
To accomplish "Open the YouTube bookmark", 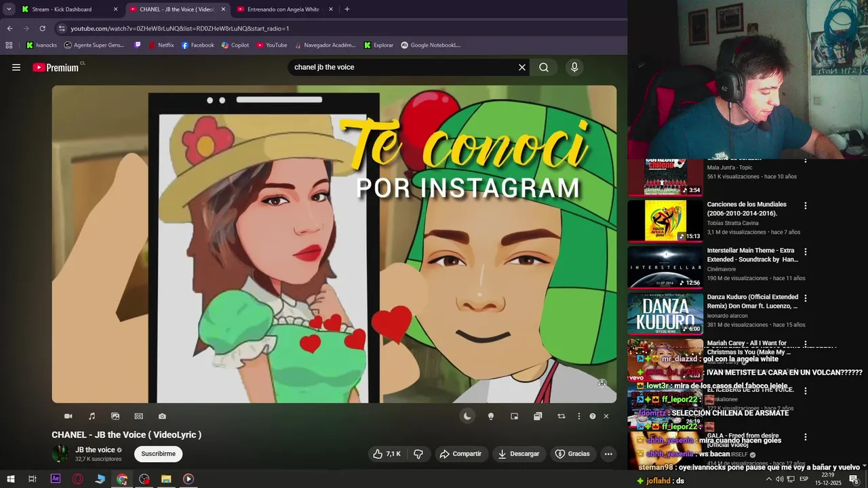I will pyautogui.click(x=271, y=45).
